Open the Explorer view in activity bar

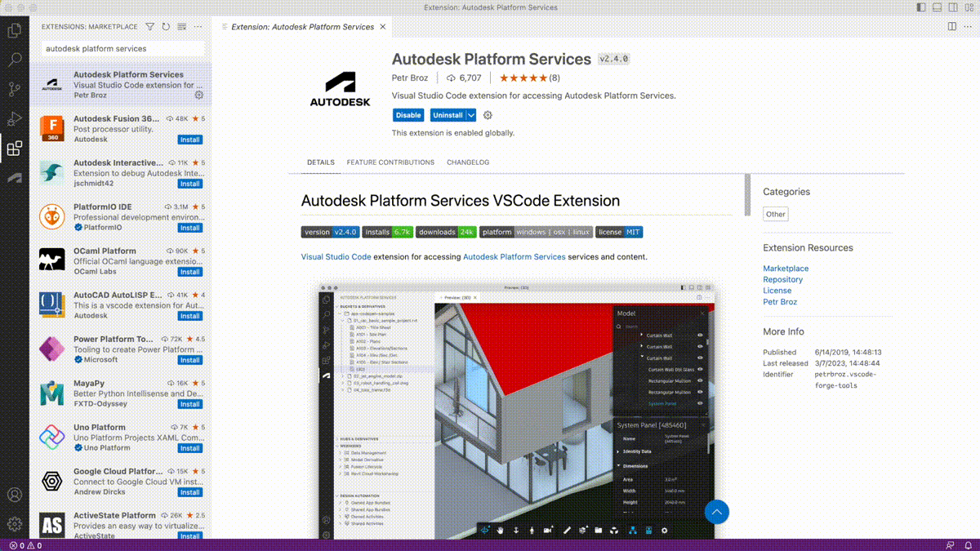(x=14, y=31)
